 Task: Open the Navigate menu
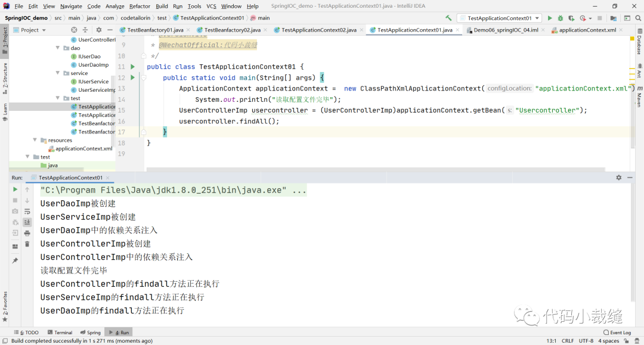click(71, 6)
